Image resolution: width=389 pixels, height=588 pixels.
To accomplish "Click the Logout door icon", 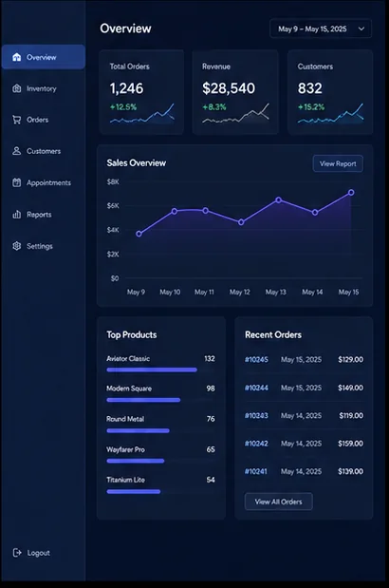I will [17, 552].
